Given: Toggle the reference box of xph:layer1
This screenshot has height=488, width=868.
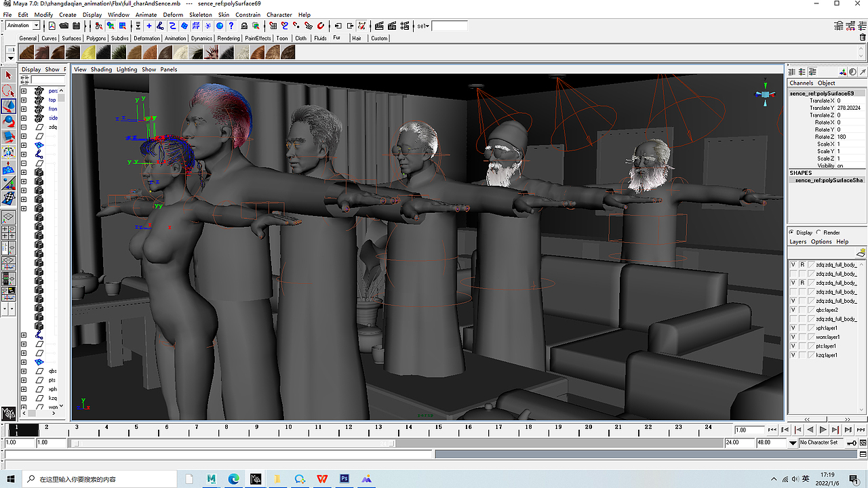Looking at the screenshot, I should (x=802, y=328).
